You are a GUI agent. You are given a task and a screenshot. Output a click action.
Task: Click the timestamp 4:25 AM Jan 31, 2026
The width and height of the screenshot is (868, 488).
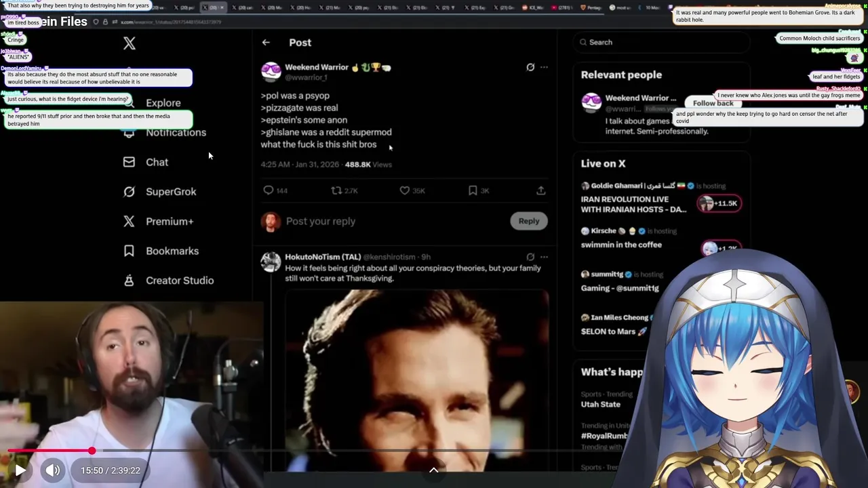(299, 165)
